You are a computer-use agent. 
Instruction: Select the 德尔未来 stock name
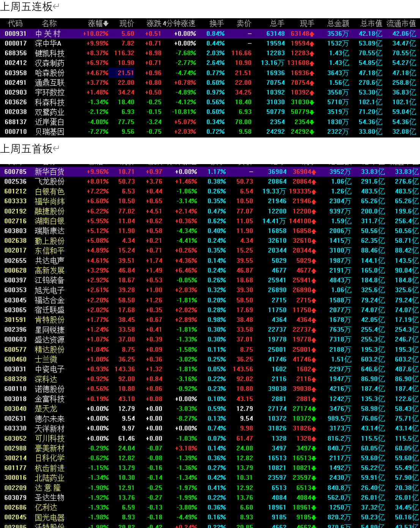pyautogui.click(x=50, y=419)
